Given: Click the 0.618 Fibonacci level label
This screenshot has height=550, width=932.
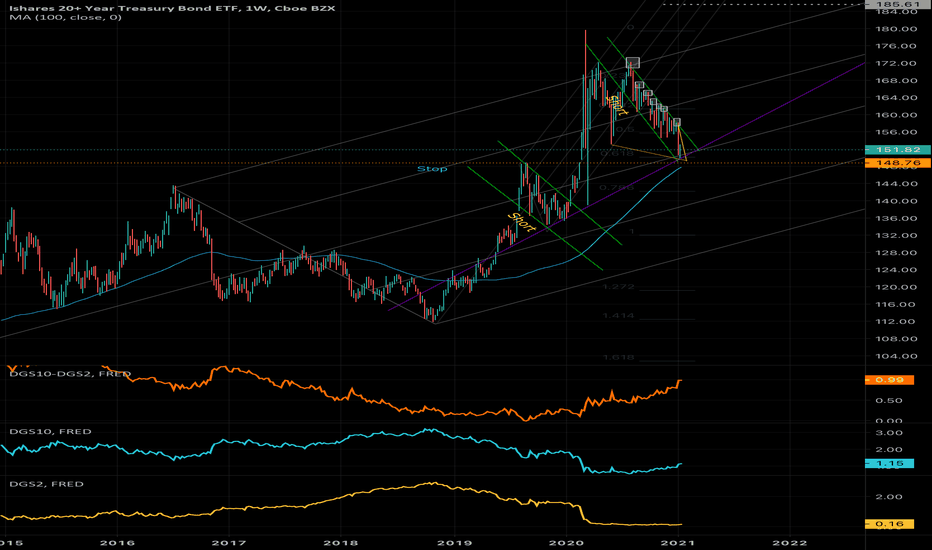Looking at the screenshot, I should pos(617,153).
